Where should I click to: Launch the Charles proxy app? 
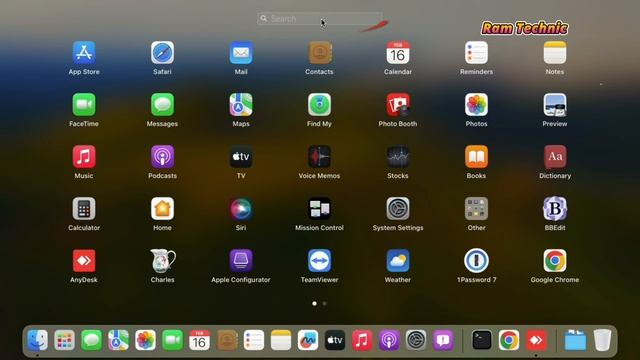162,260
